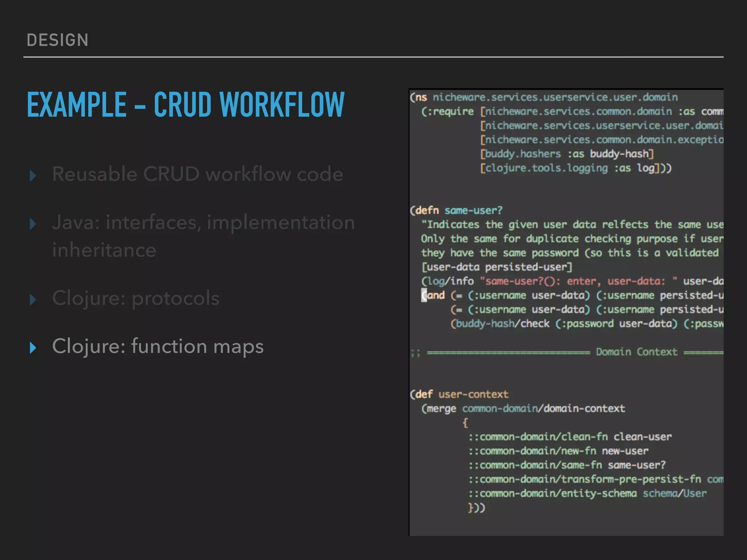
Task: Click the merge common-domain/domain-context line
Action: (x=523, y=409)
